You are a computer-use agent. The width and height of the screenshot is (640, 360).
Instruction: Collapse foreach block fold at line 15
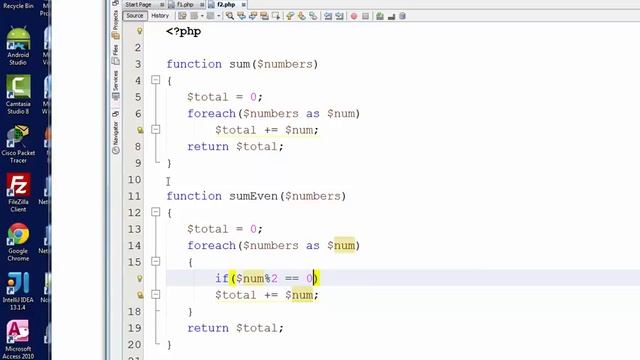[x=156, y=261]
